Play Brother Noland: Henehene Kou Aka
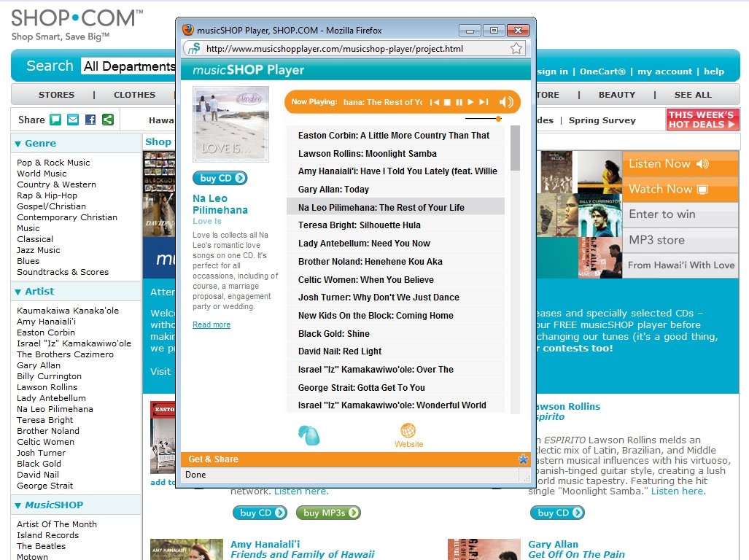The image size is (749, 560). click(x=395, y=262)
